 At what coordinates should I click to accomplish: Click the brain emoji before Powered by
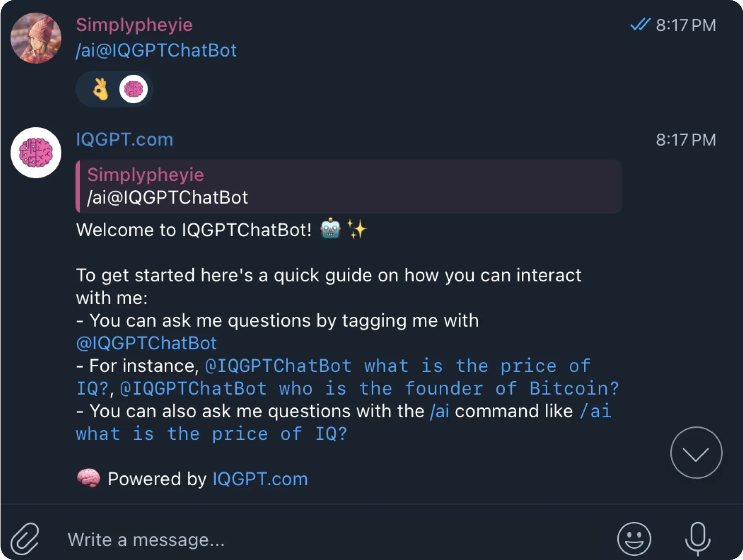(88, 478)
